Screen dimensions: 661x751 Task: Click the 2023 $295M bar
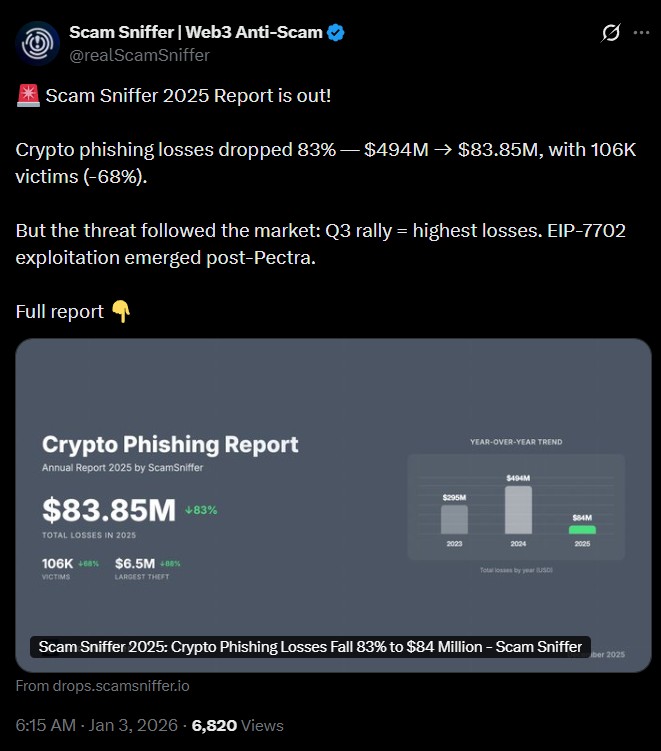click(x=454, y=519)
